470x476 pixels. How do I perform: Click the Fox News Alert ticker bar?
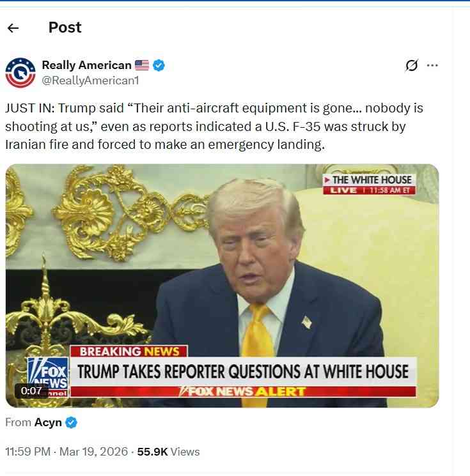tap(243, 392)
